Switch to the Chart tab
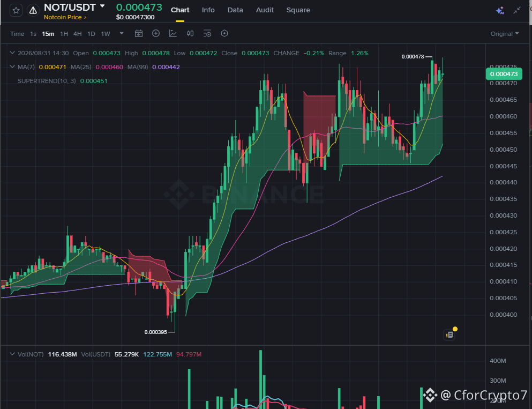Image resolution: width=532 pixels, height=409 pixels. 180,10
